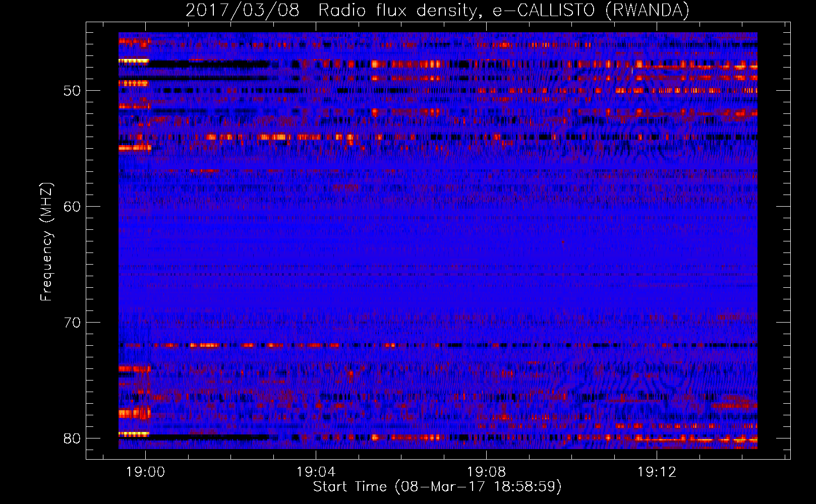Click the 60 frequency tick label
The width and height of the screenshot is (816, 504).
pyautogui.click(x=72, y=207)
